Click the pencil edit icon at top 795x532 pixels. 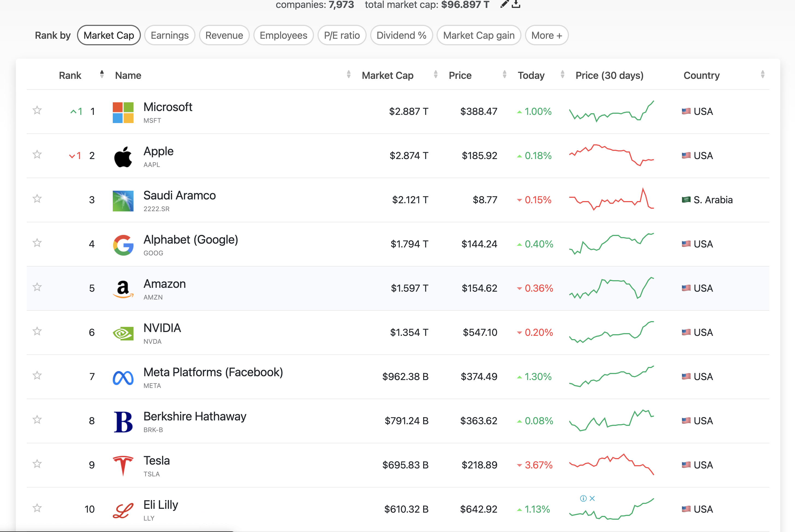coord(505,4)
